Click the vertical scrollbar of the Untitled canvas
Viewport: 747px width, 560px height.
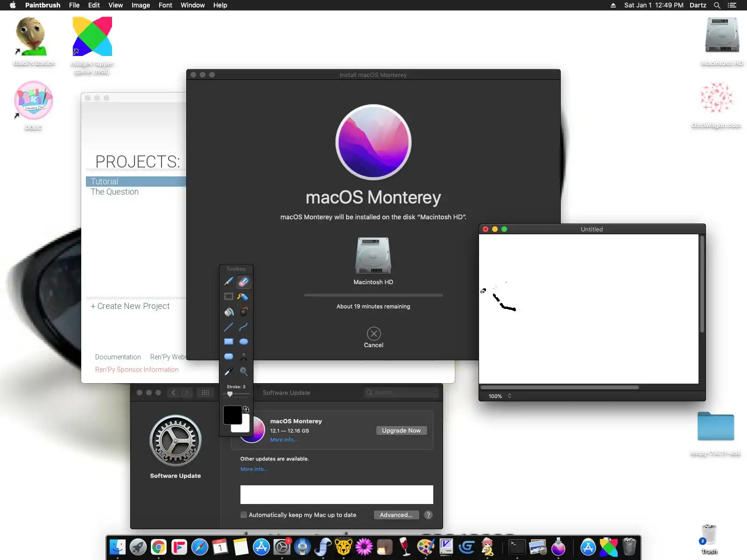(x=702, y=285)
